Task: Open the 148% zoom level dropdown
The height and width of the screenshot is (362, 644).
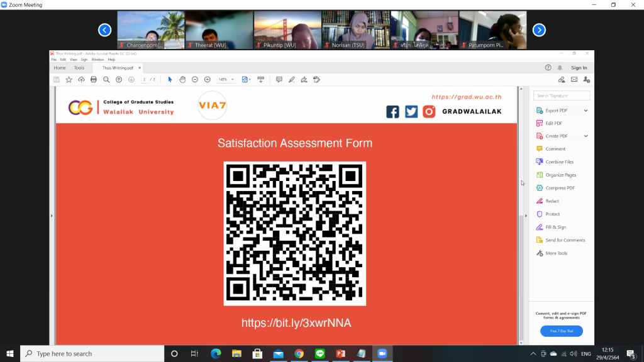Action: click(226, 80)
